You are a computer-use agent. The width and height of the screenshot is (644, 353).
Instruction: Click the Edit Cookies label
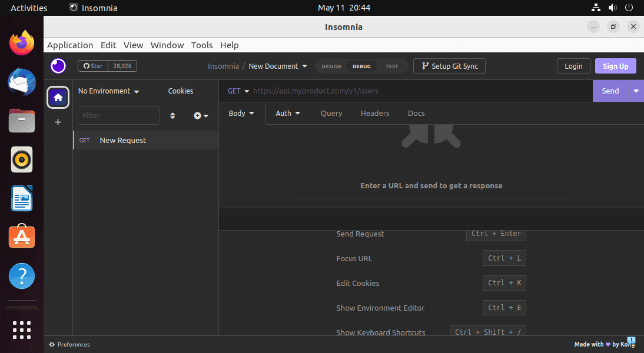(x=358, y=283)
